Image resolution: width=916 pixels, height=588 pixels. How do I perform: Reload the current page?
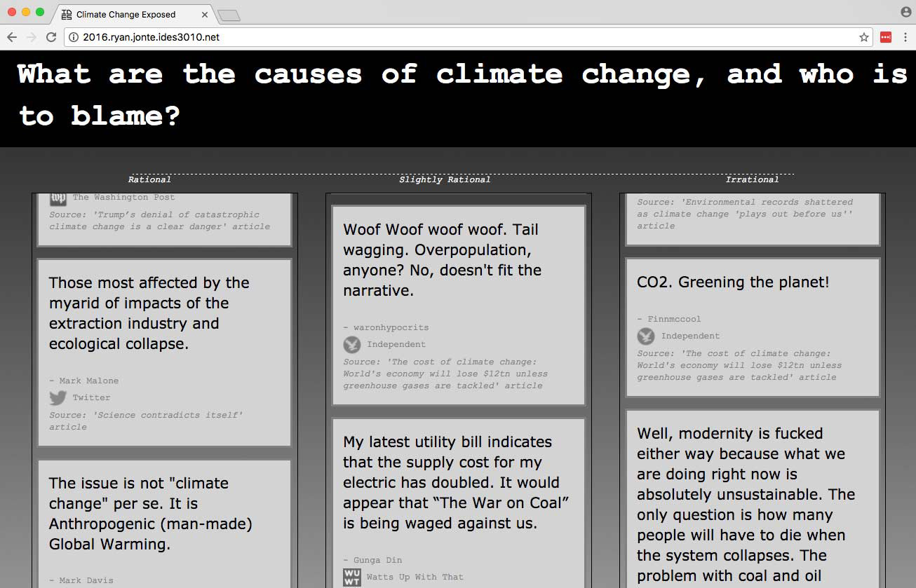coord(51,37)
